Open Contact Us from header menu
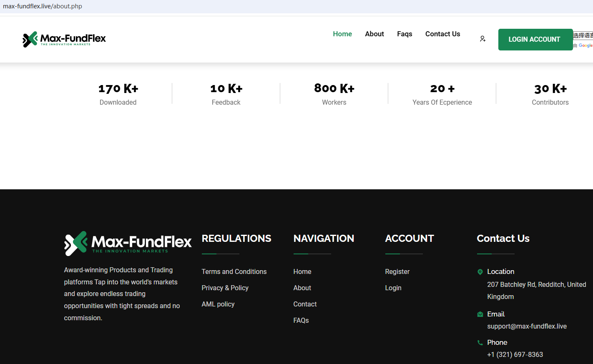 tap(442, 34)
